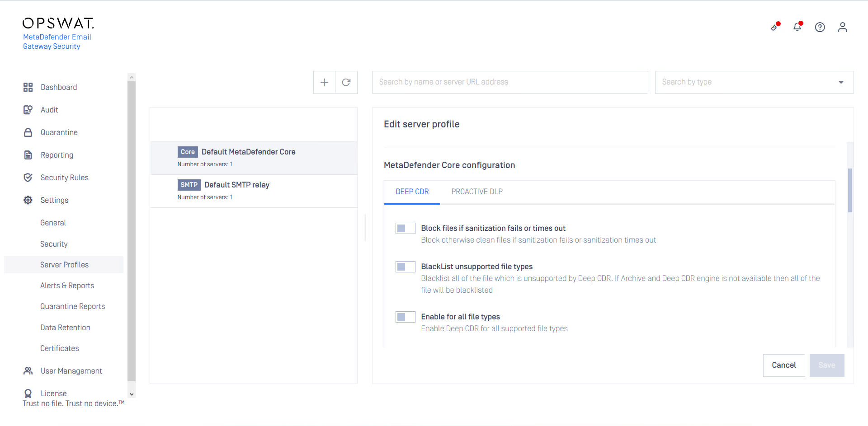Open General settings menu item

pyautogui.click(x=53, y=223)
